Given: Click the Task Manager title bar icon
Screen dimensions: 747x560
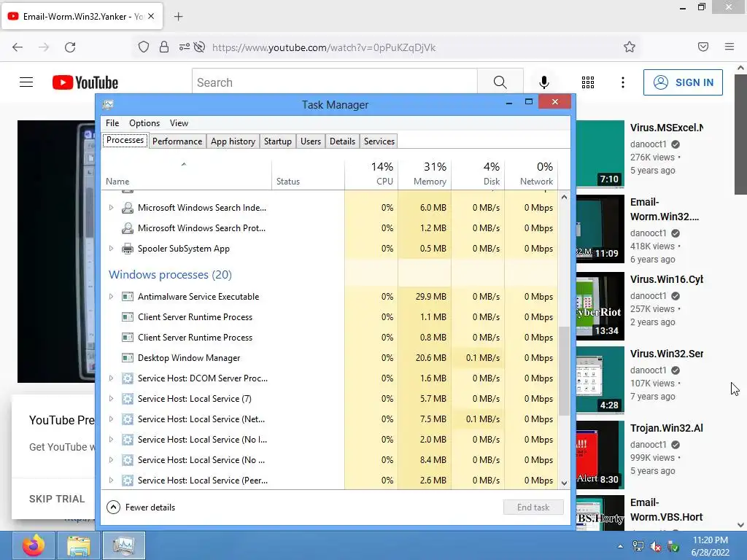Looking at the screenshot, I should point(108,104).
